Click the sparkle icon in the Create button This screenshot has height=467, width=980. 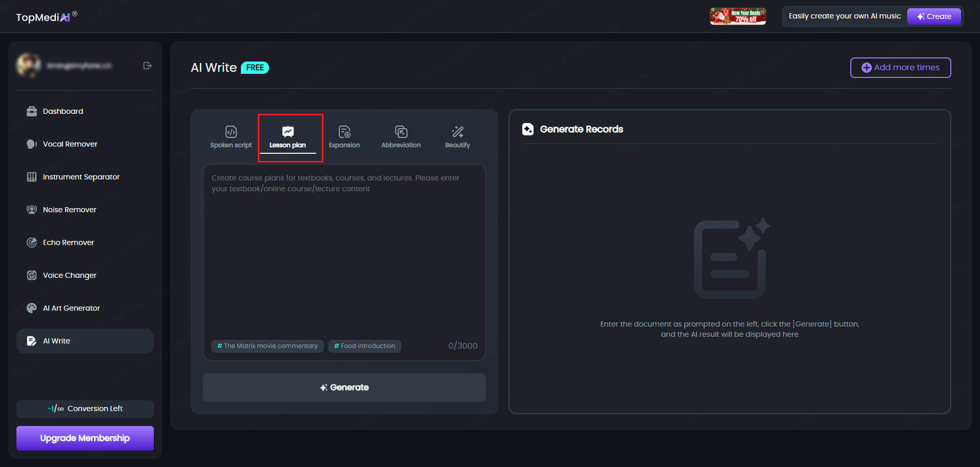pos(921,16)
